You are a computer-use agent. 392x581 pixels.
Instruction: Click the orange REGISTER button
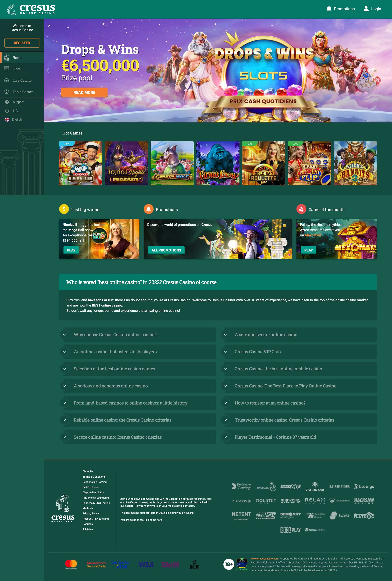click(x=22, y=43)
